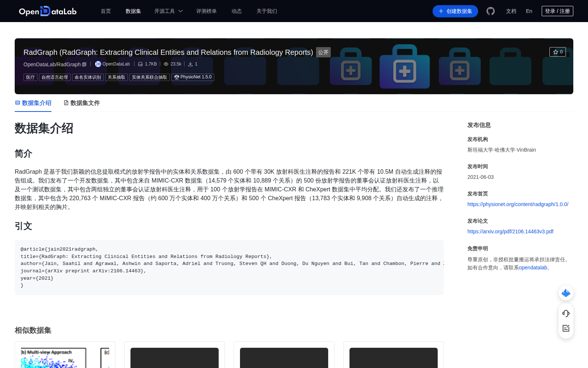Screen dimensions: 588x368
Task: Open 评测榜单 navigation item
Action: (x=207, y=11)
